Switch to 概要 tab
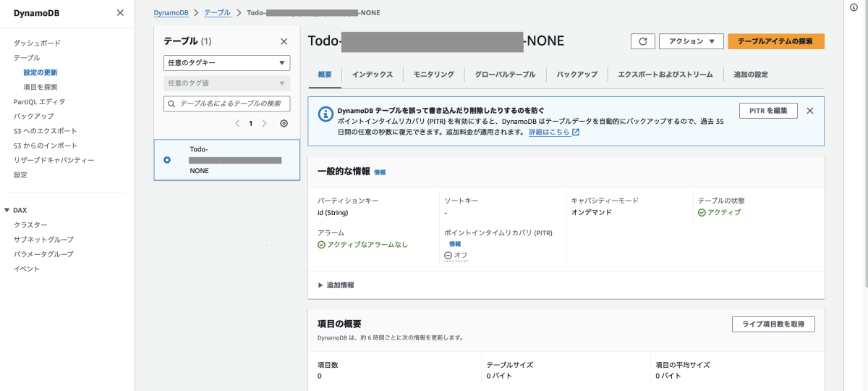The width and height of the screenshot is (868, 391). click(325, 75)
